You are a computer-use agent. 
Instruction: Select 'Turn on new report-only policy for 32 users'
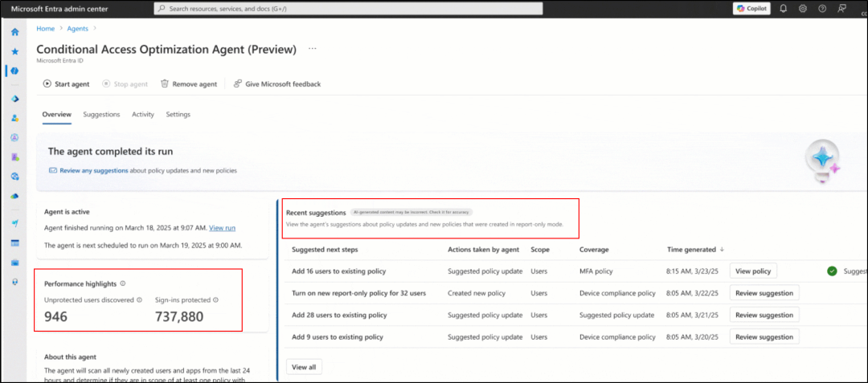[x=358, y=293]
